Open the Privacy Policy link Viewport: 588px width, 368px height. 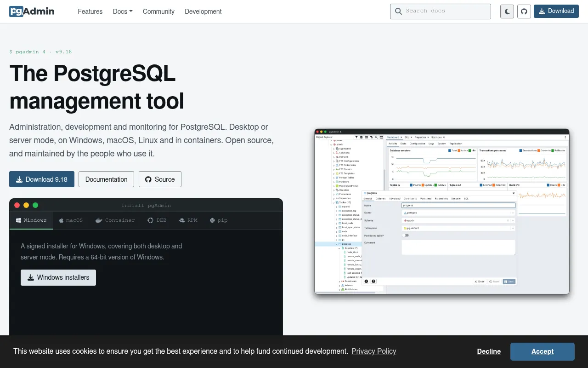374,351
